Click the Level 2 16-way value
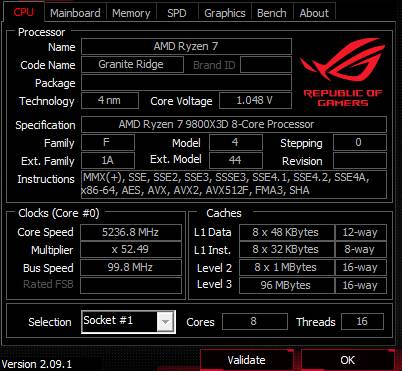Screen dimensions: 402x371 pos(361,268)
